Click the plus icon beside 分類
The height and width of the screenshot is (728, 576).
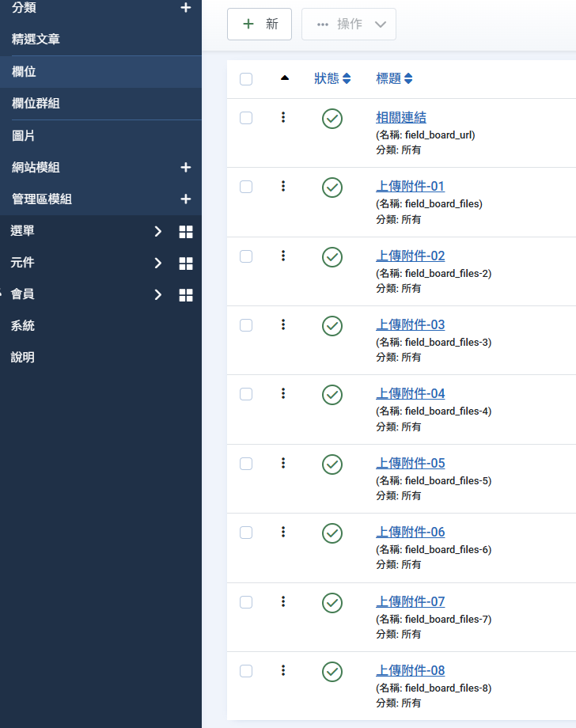[x=186, y=8]
